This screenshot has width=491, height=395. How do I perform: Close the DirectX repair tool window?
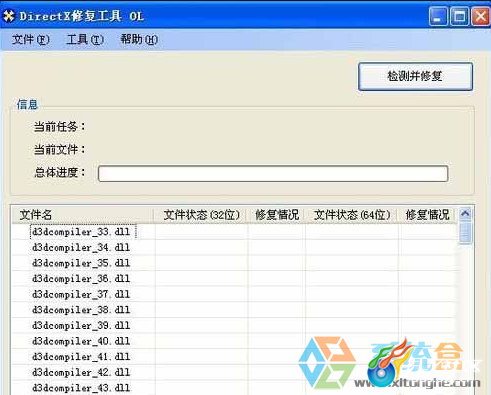click(480, 16)
